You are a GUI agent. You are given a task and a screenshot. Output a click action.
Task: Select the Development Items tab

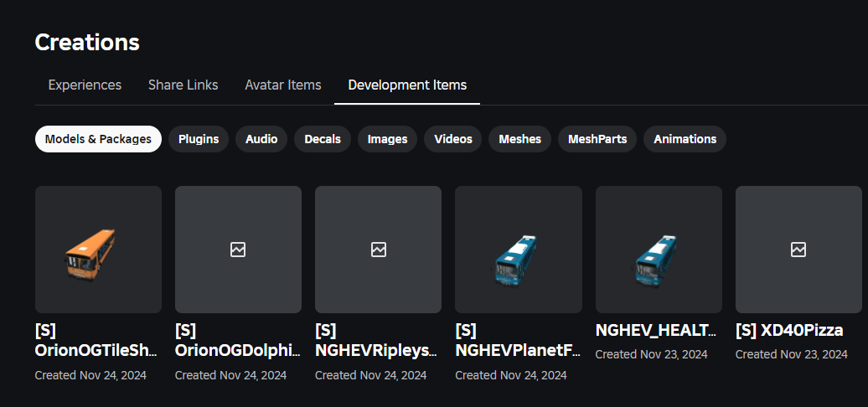[407, 85]
